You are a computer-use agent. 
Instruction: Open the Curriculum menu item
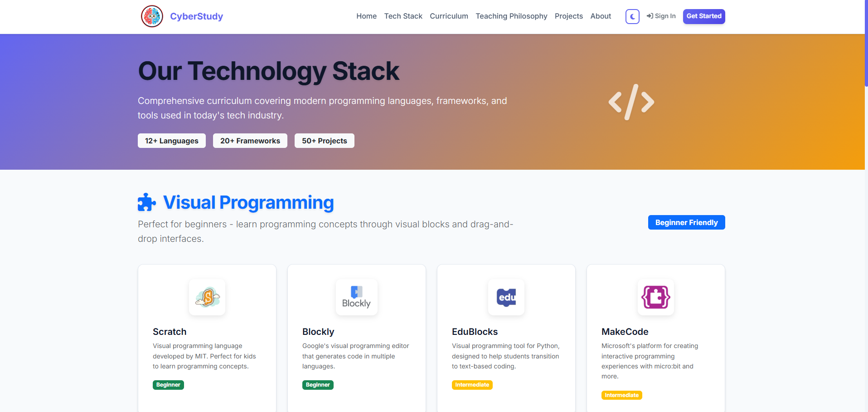point(449,16)
